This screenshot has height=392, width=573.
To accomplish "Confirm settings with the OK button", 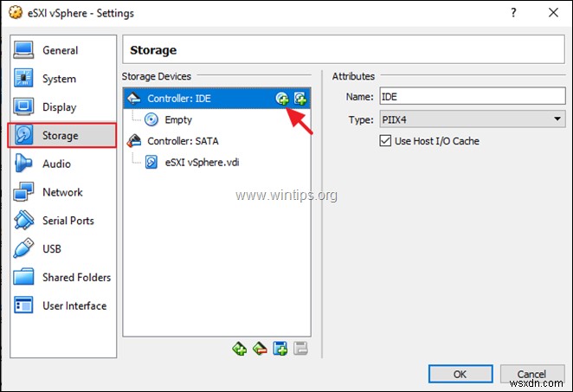I will [460, 374].
